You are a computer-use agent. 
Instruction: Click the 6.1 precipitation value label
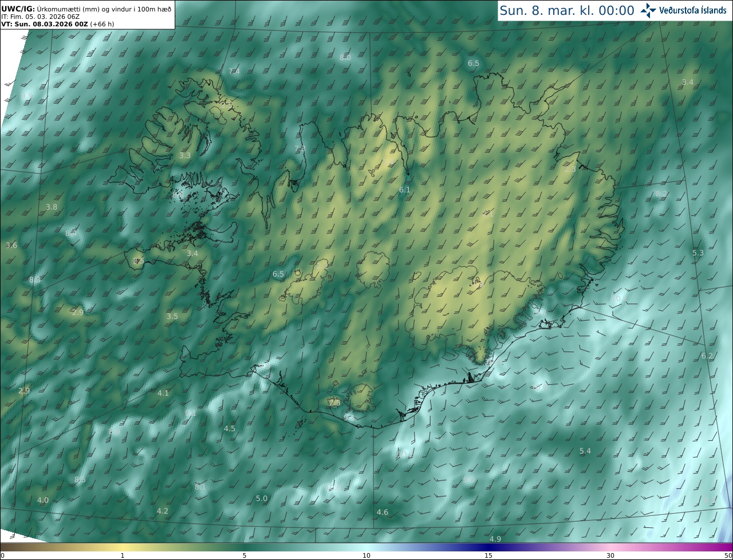(405, 190)
